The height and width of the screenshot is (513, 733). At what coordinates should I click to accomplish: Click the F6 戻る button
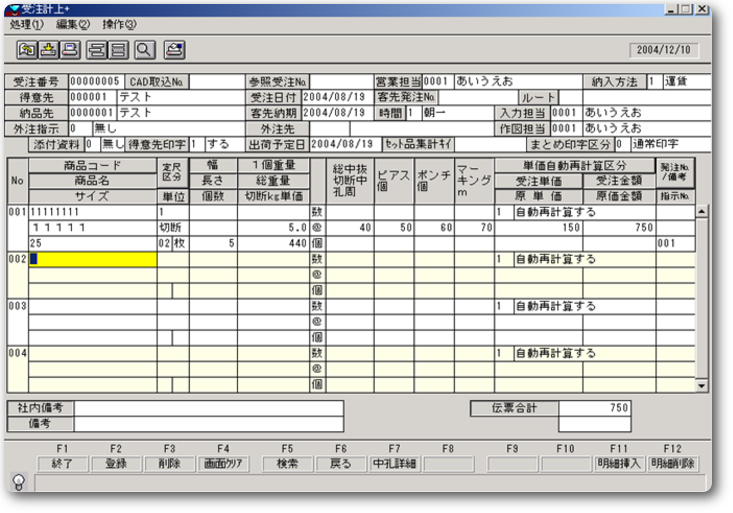340,464
